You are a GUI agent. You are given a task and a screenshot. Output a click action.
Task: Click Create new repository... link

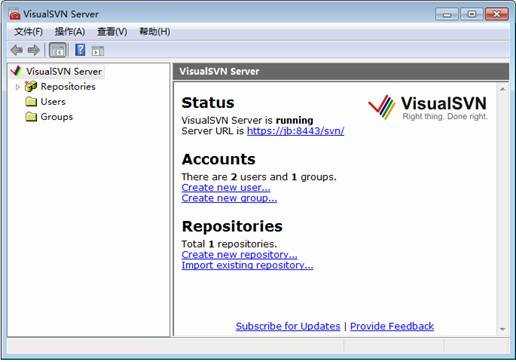(239, 255)
